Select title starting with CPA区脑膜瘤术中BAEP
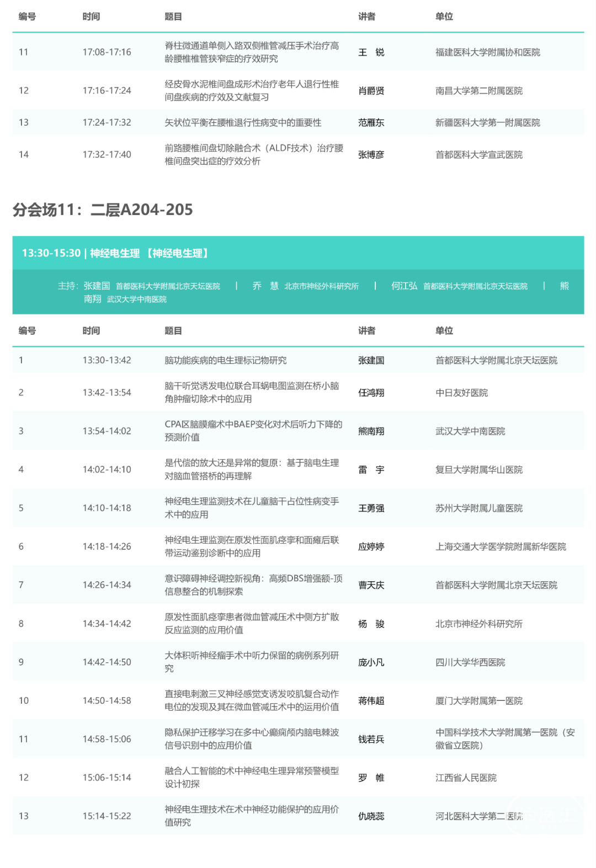The height and width of the screenshot is (868, 596). pyautogui.click(x=253, y=431)
